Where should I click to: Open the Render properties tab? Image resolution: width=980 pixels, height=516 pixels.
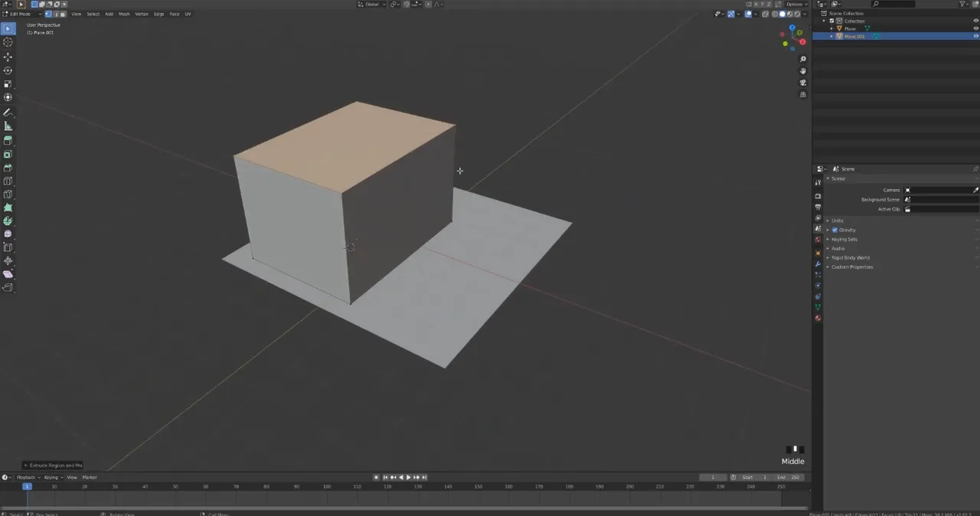(x=818, y=196)
